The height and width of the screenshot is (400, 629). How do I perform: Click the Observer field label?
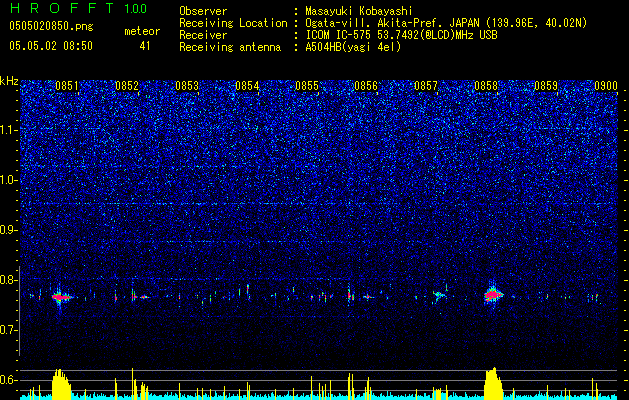(203, 11)
